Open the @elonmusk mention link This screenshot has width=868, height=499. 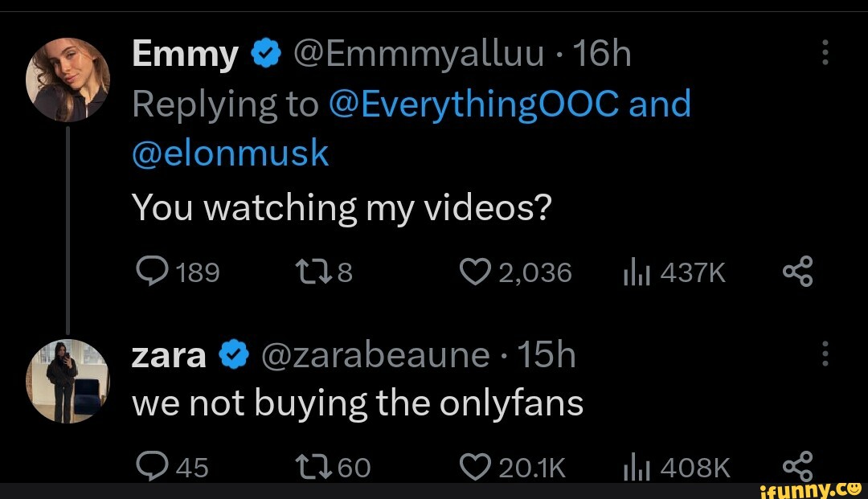click(231, 152)
